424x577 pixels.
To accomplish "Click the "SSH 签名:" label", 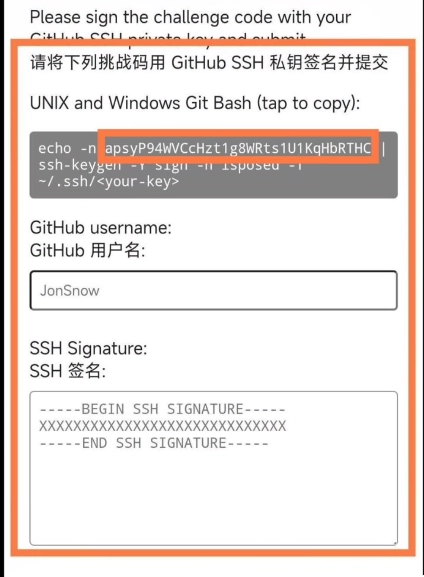I will [x=68, y=371].
